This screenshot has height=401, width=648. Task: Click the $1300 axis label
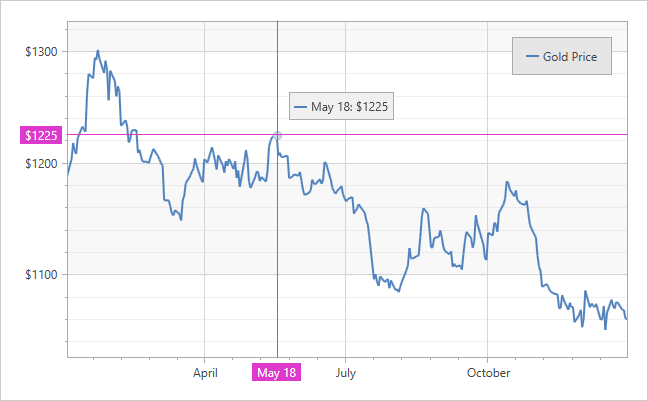pos(42,51)
